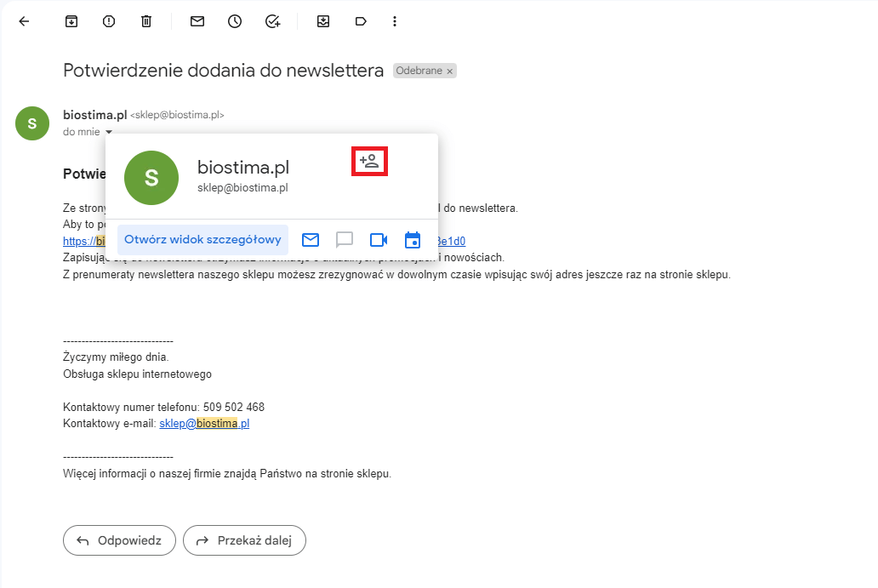Screen dimensions: 878x588
Task: Send email from contact card
Action: point(311,240)
